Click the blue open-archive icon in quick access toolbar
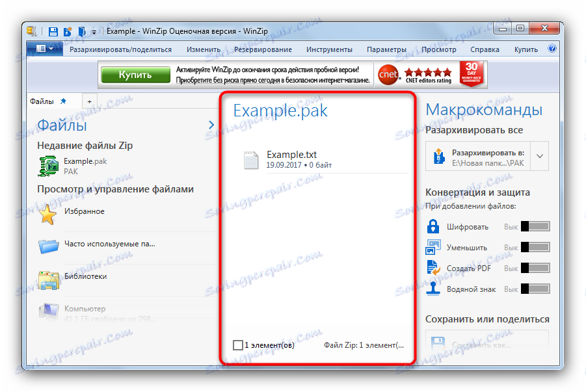Viewport: 586px width, 392px height. pos(81,31)
